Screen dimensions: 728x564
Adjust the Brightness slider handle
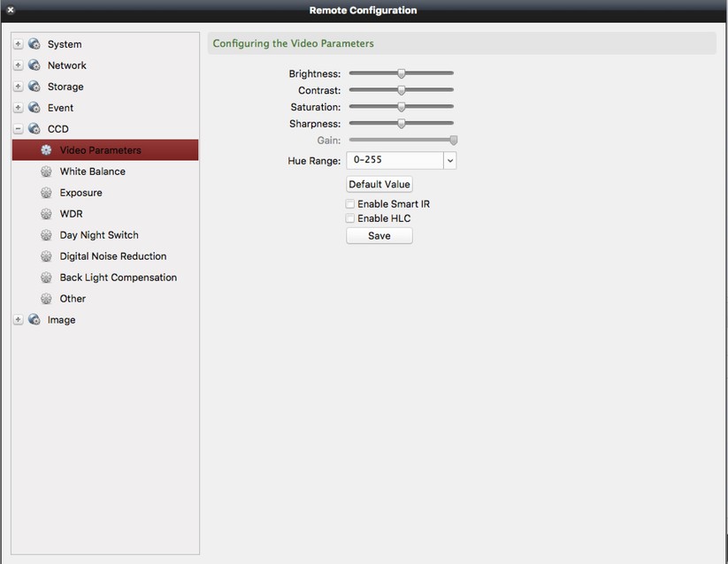(400, 72)
